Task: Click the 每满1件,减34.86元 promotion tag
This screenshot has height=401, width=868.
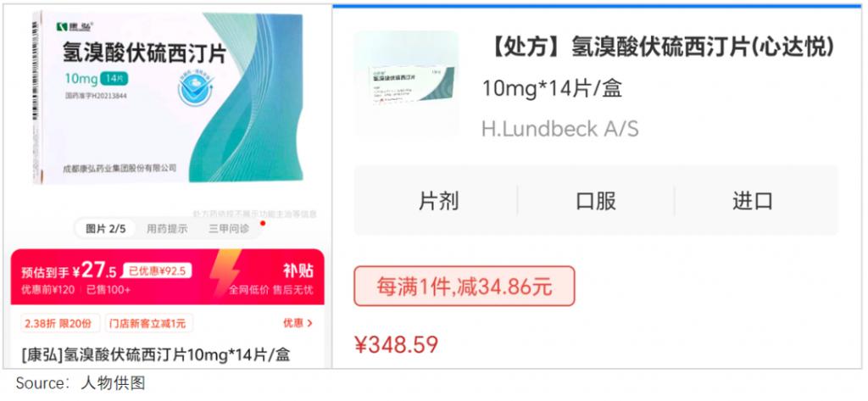Action: click(464, 287)
